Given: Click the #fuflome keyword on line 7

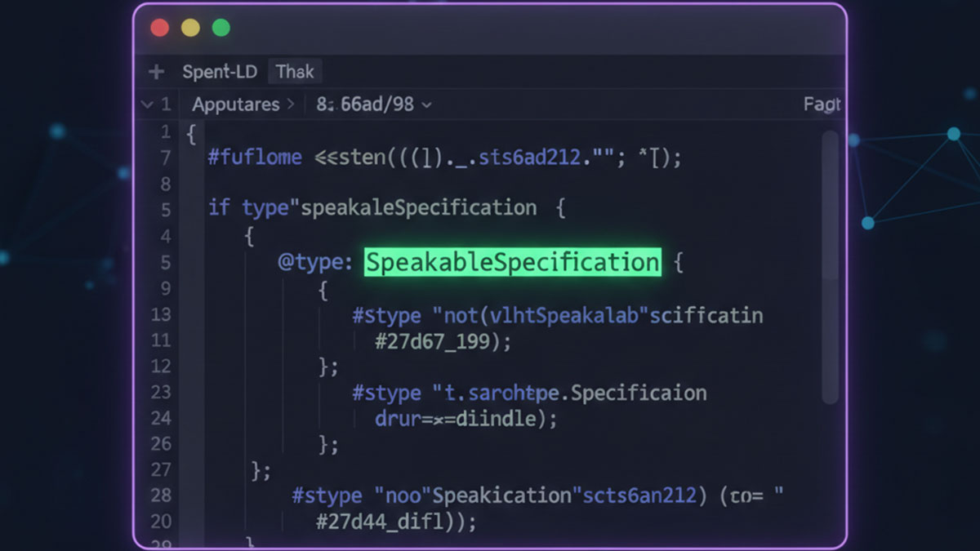Looking at the screenshot, I should coord(255,157).
